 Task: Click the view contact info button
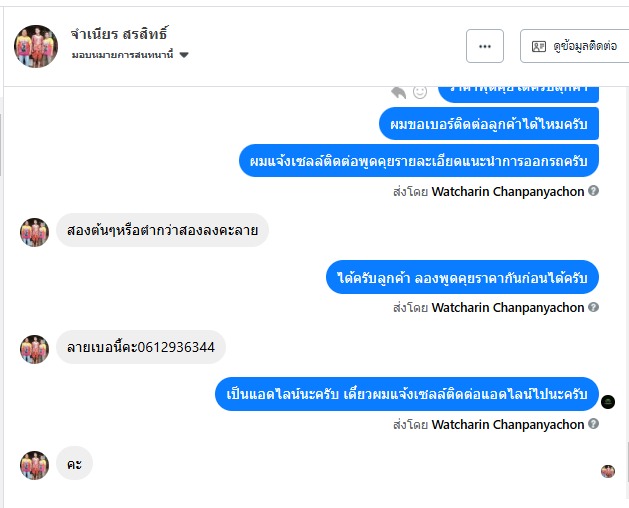tap(574, 46)
